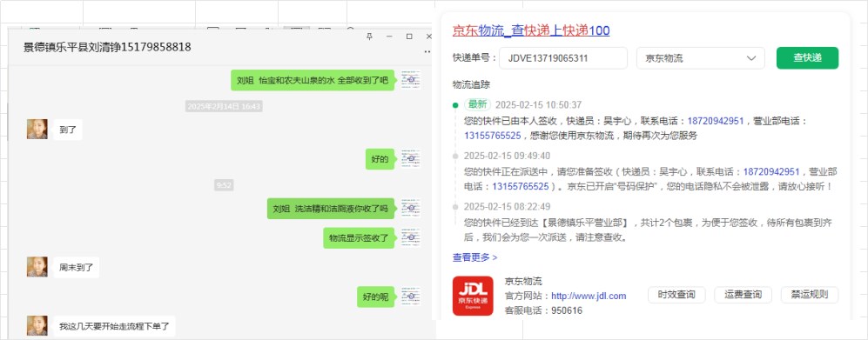Viewport: 868px width, 340px height.
Task: Open the 京东物流_查快递上快递100 title link
Action: [x=531, y=30]
